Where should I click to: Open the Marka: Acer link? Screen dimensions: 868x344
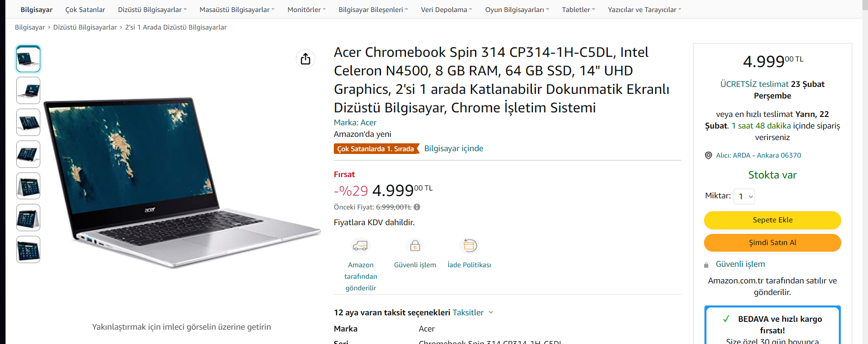click(355, 123)
